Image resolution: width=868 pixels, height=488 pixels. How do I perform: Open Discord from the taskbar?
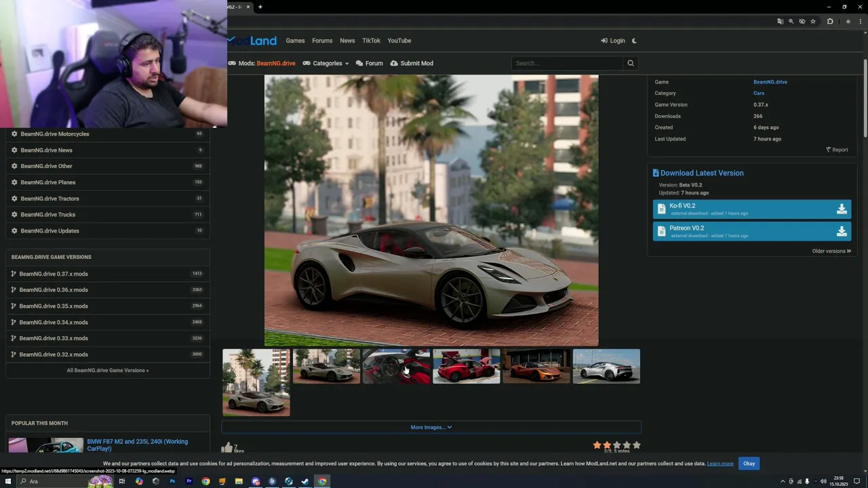coord(256,481)
